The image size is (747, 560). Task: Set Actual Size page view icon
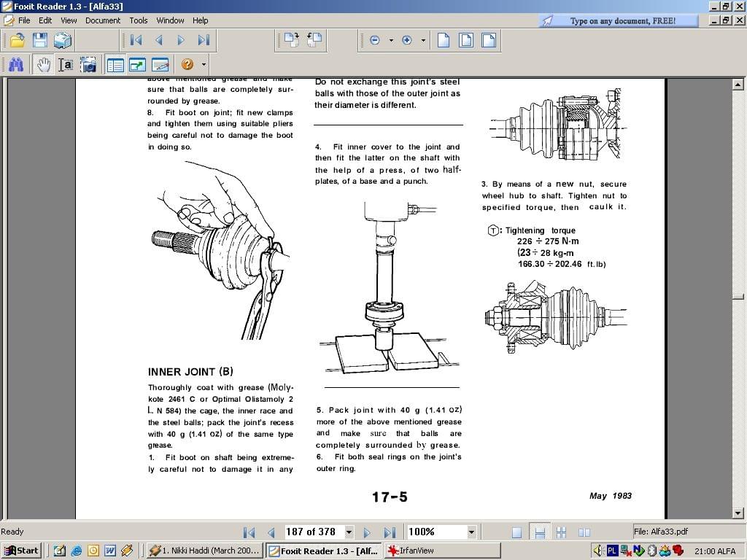(444, 41)
